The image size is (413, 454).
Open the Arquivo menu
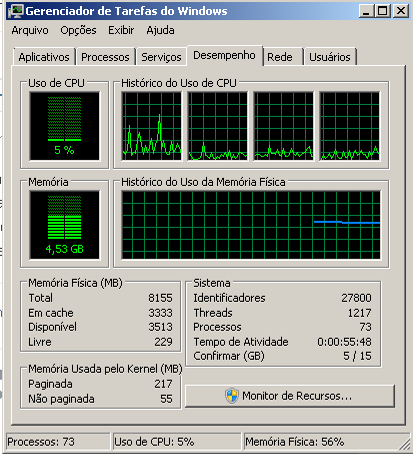click(30, 30)
